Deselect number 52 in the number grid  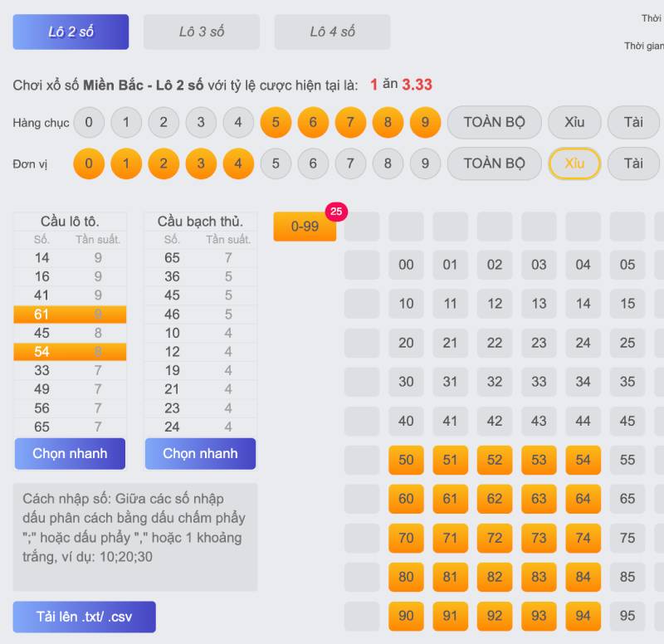(495, 460)
